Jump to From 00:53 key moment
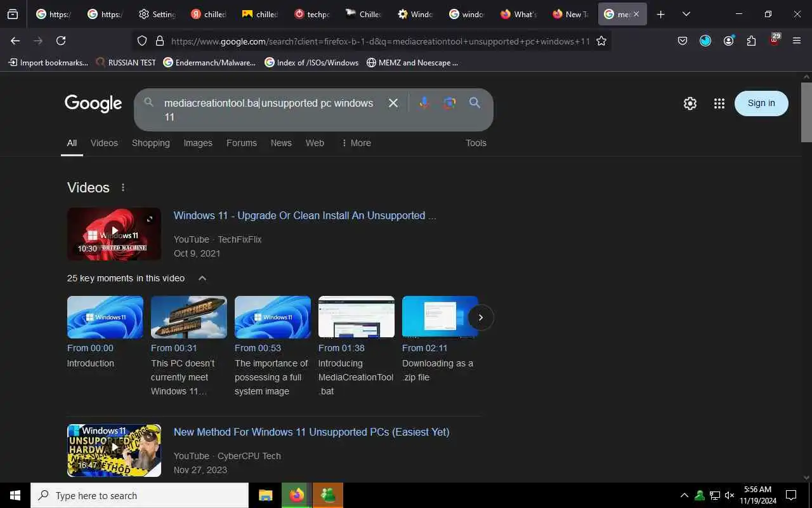 [x=273, y=317]
